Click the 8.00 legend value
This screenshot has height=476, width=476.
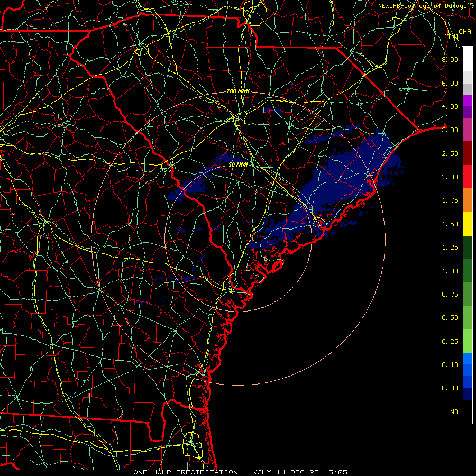pyautogui.click(x=450, y=59)
